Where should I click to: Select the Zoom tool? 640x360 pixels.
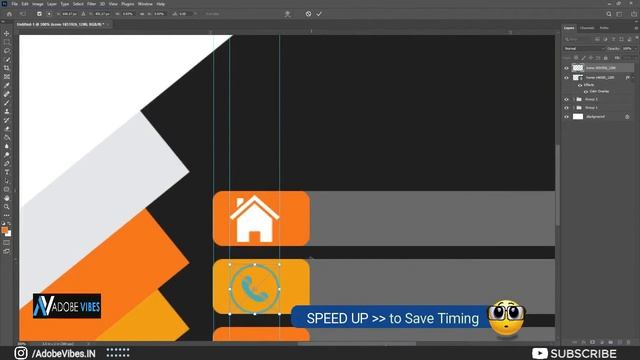pos(7,207)
